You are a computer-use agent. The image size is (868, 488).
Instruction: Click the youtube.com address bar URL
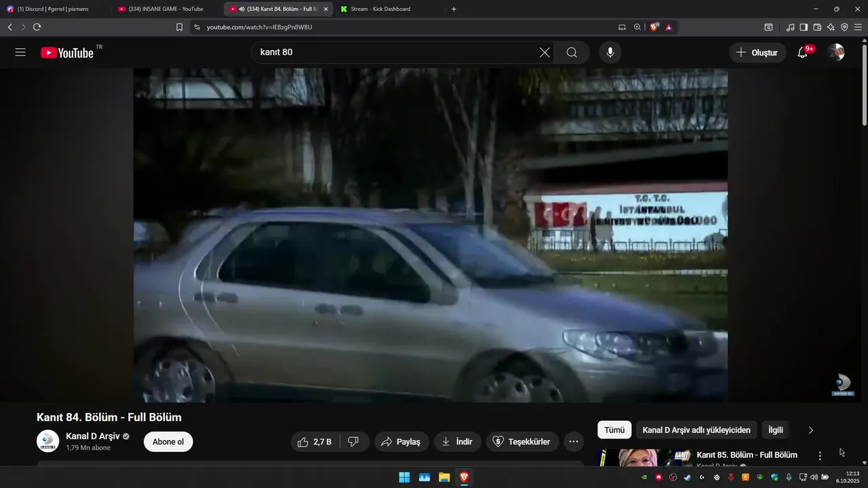[259, 27]
